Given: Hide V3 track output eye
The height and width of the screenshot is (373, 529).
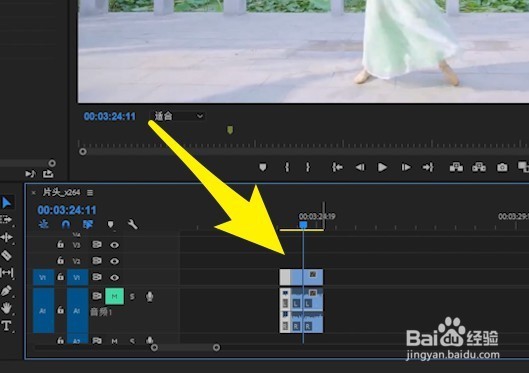Looking at the screenshot, I should click(114, 245).
